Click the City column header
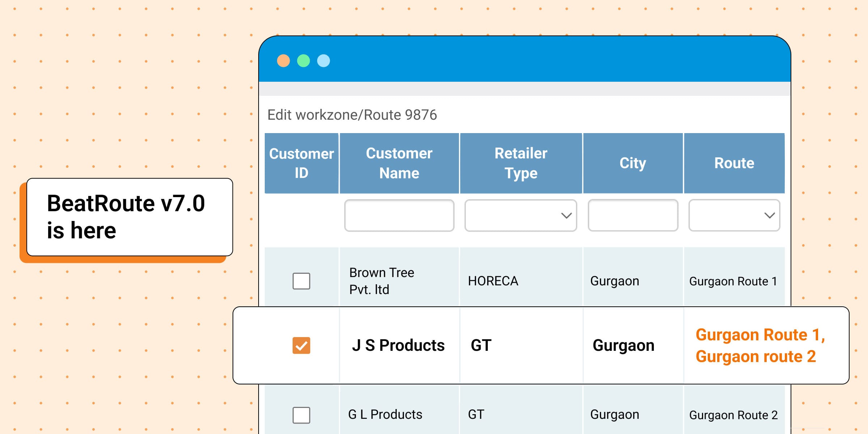 click(633, 163)
